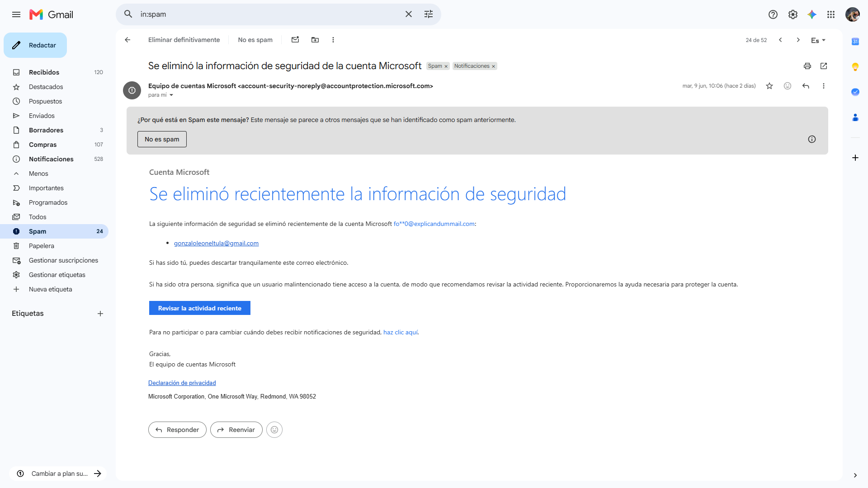This screenshot has height=488, width=868.
Task: Open the Borradores folder
Action: pos(54,130)
